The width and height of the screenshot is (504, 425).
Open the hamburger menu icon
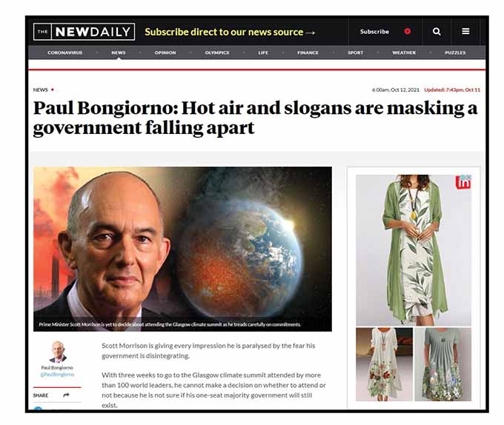coord(465,31)
